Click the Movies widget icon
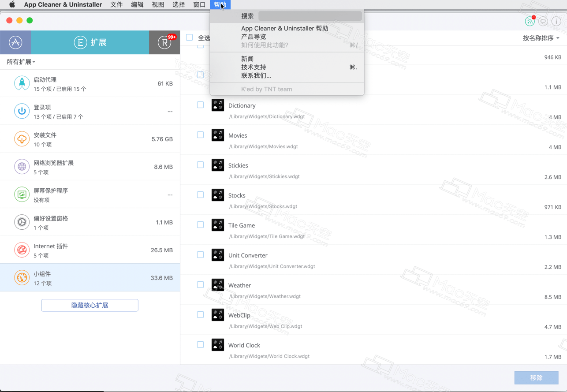The image size is (567, 392). (x=218, y=135)
